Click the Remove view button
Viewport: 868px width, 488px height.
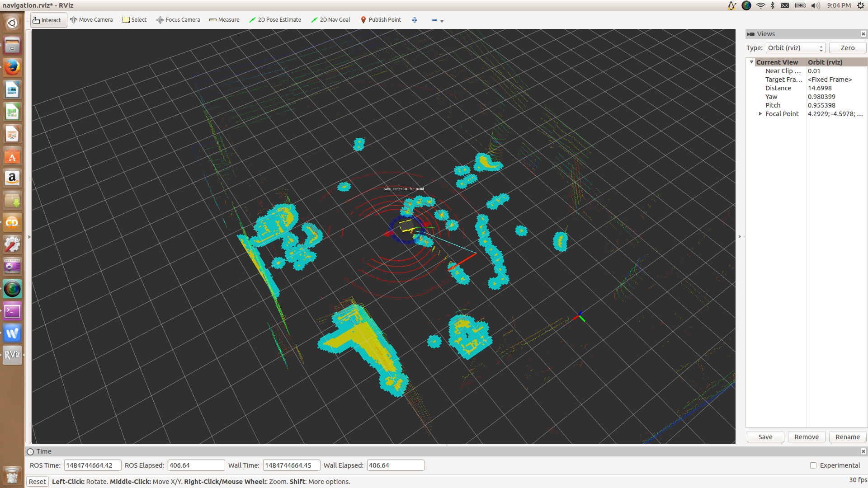(x=806, y=437)
